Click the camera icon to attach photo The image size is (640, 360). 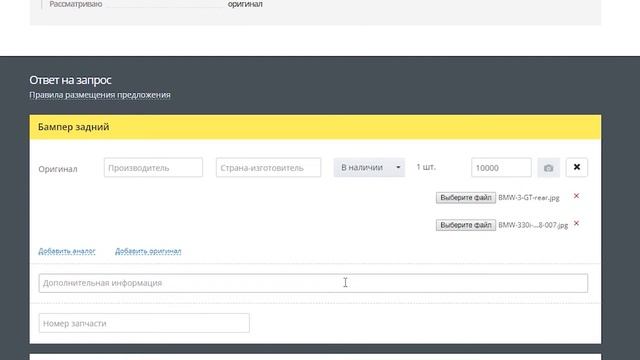548,168
